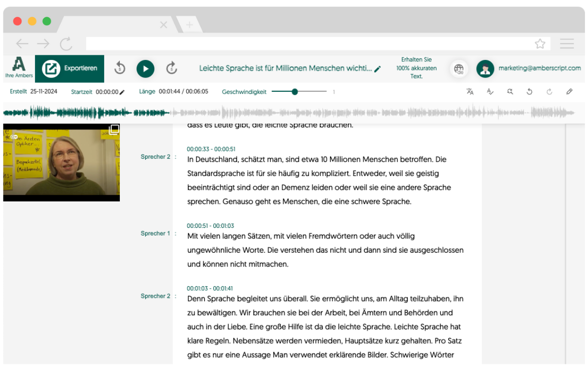The width and height of the screenshot is (588, 374).
Task: Select Sprecher 1 label at 00:00:51
Action: tap(155, 233)
